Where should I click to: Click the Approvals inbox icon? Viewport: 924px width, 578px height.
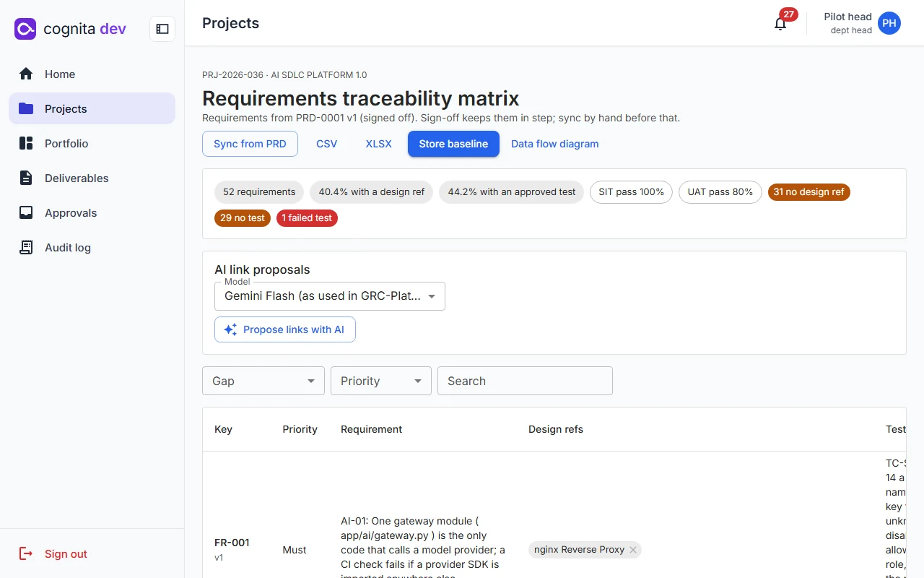(26, 212)
